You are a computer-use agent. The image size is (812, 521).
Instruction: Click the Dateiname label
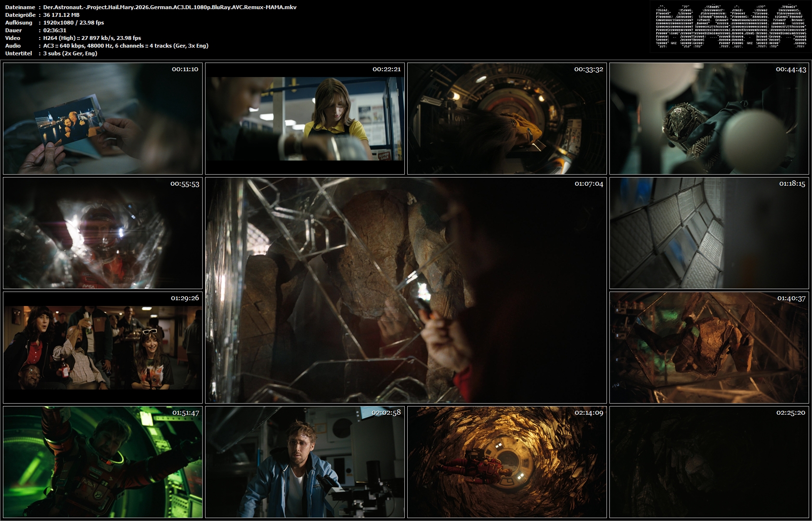click(20, 7)
